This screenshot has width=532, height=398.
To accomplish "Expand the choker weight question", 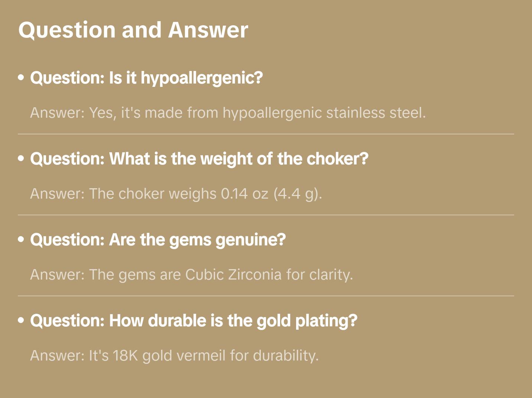I will (199, 159).
